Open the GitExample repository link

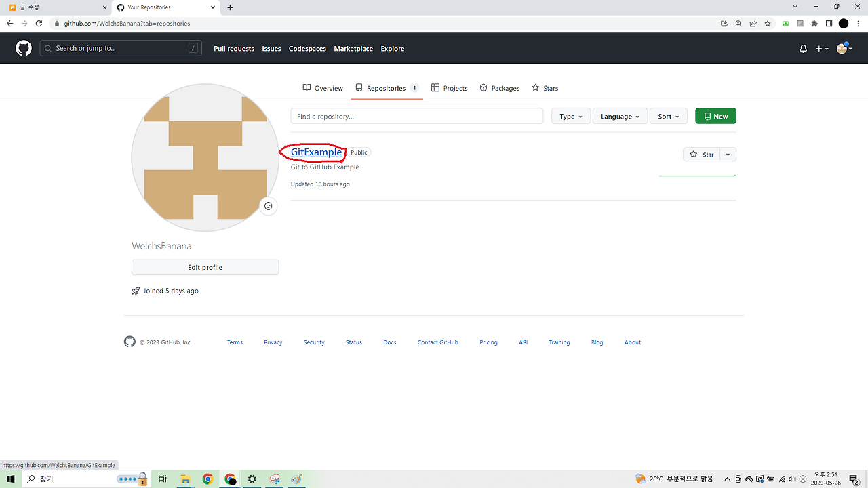tap(316, 152)
